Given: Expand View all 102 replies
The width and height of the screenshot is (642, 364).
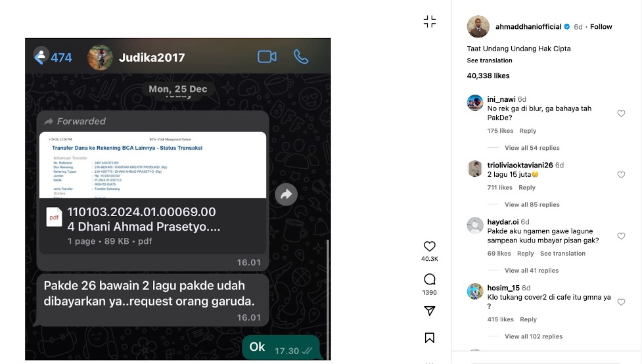Looking at the screenshot, I should pos(534,336).
